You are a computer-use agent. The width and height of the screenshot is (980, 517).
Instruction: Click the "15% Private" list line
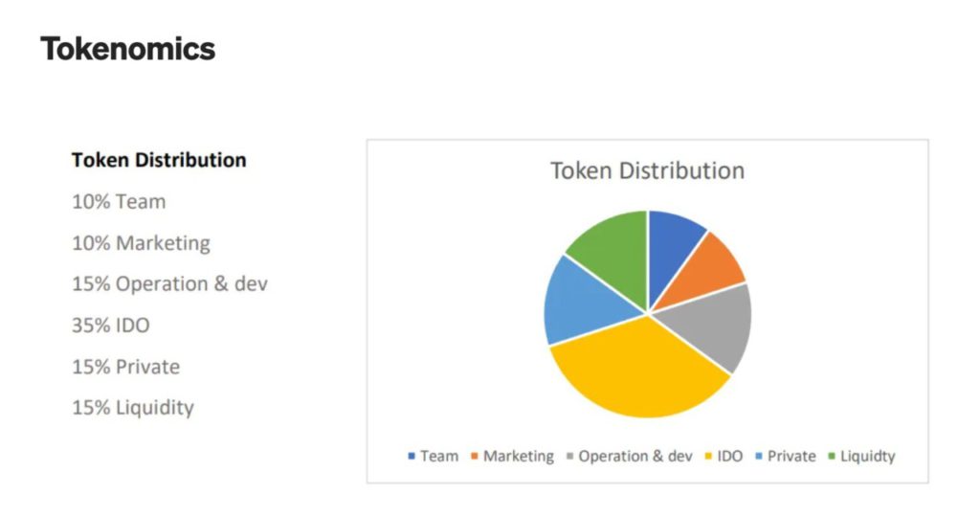(x=125, y=367)
